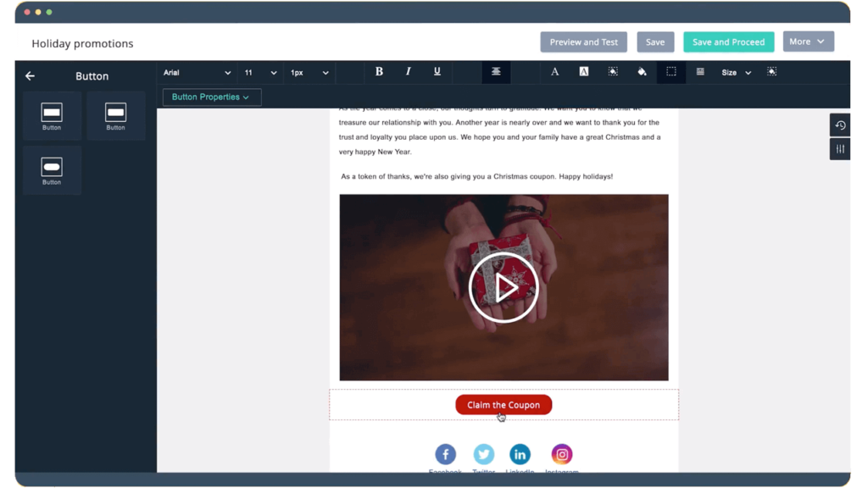Open the paint bucket fill tool
This screenshot has width=868, height=488.
643,71
